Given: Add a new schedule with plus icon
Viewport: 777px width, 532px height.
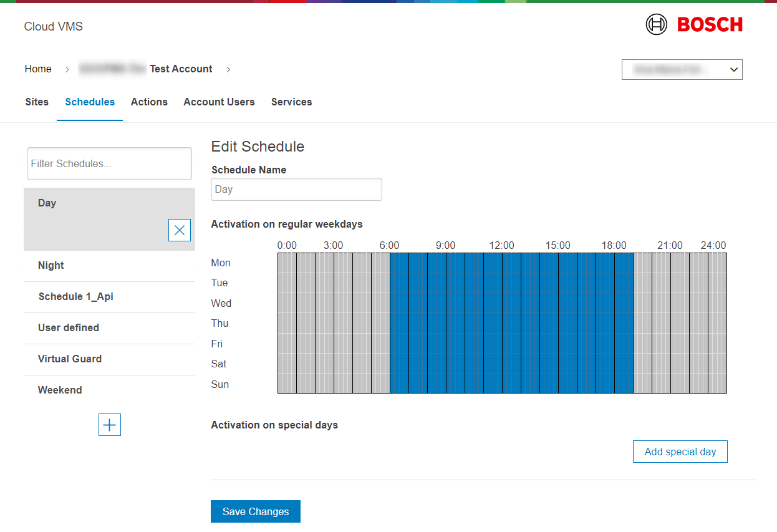Looking at the screenshot, I should [x=110, y=425].
